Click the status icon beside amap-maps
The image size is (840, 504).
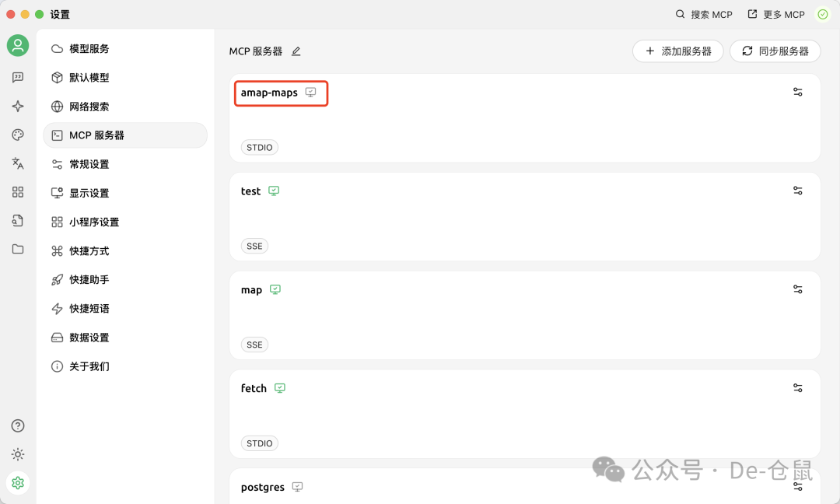click(310, 93)
